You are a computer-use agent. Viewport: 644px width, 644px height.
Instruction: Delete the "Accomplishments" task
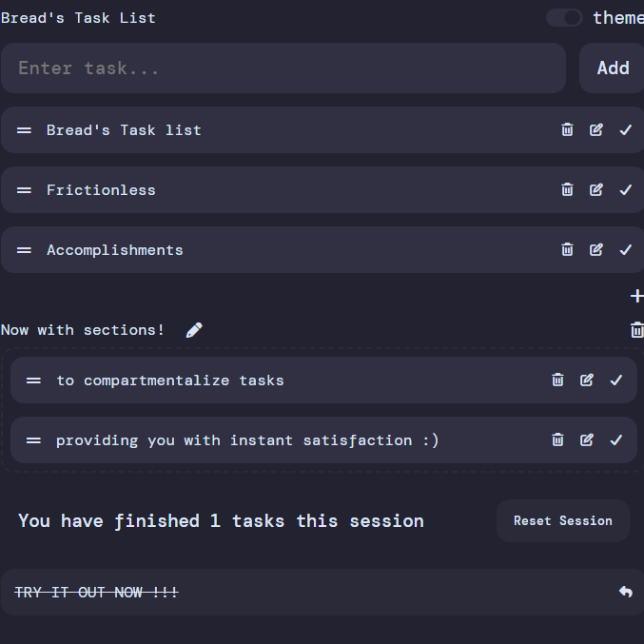point(567,250)
